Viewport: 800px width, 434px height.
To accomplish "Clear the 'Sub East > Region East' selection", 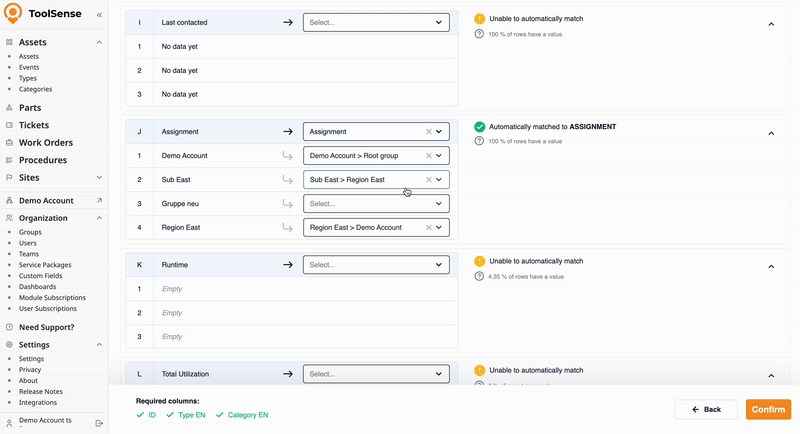I will click(429, 180).
